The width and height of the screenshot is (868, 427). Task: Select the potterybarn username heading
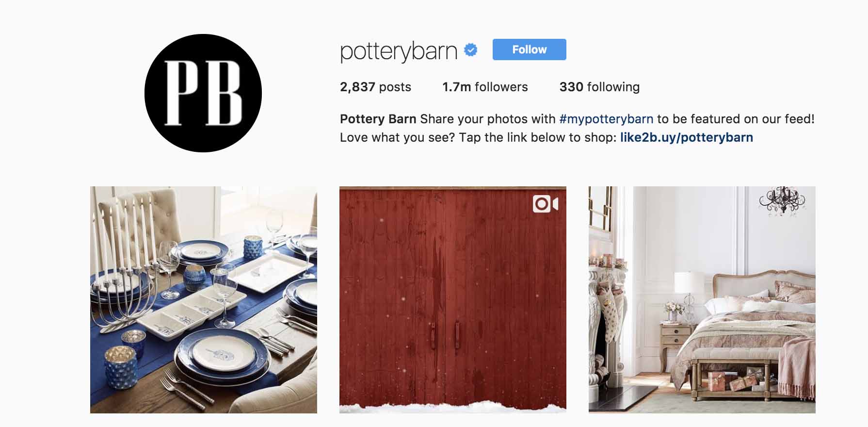(x=399, y=51)
